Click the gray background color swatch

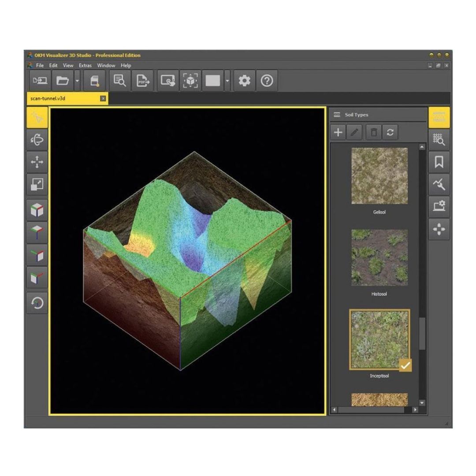pyautogui.click(x=213, y=81)
